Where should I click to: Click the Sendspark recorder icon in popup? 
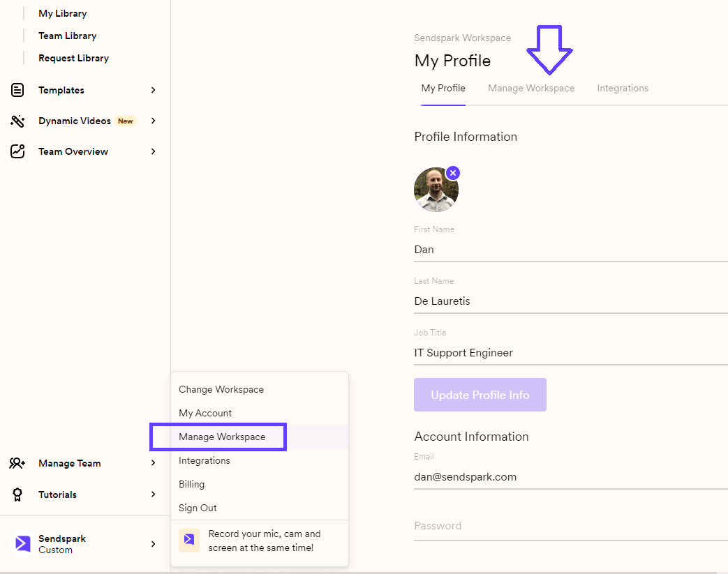189,540
